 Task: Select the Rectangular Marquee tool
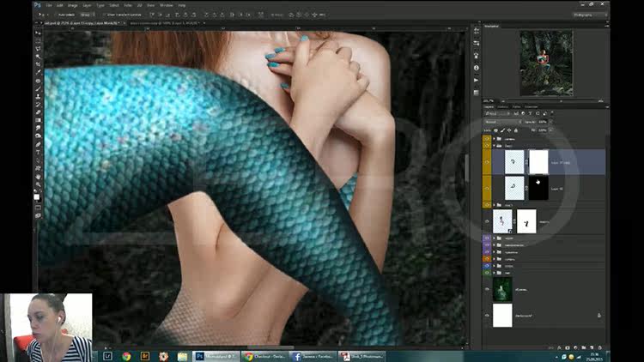(38, 40)
